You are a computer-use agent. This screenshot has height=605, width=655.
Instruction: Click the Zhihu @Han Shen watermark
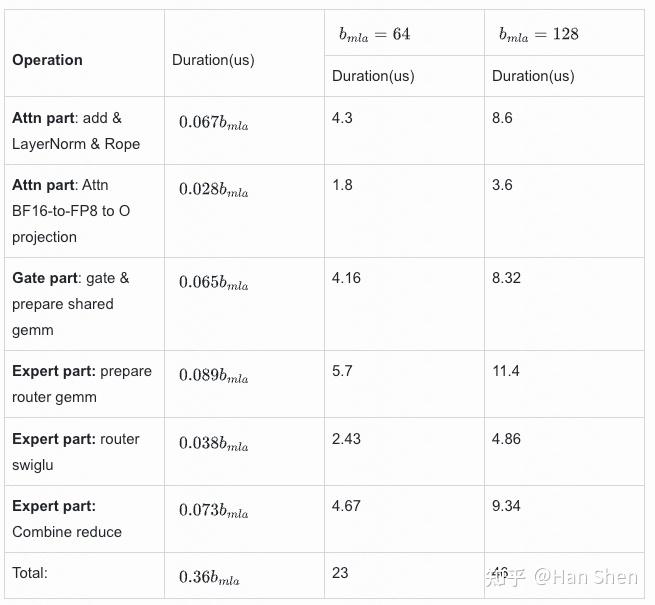[x=562, y=577]
